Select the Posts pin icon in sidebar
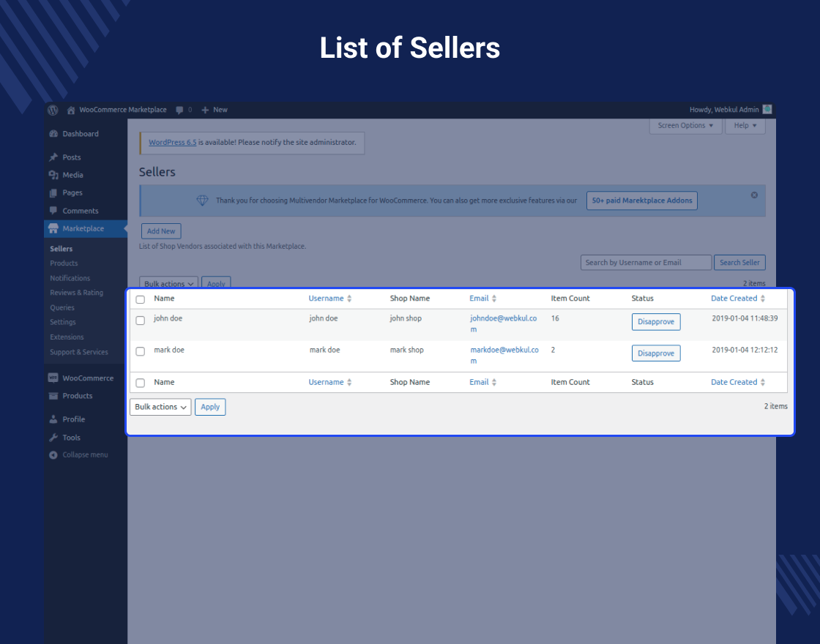 (x=55, y=157)
